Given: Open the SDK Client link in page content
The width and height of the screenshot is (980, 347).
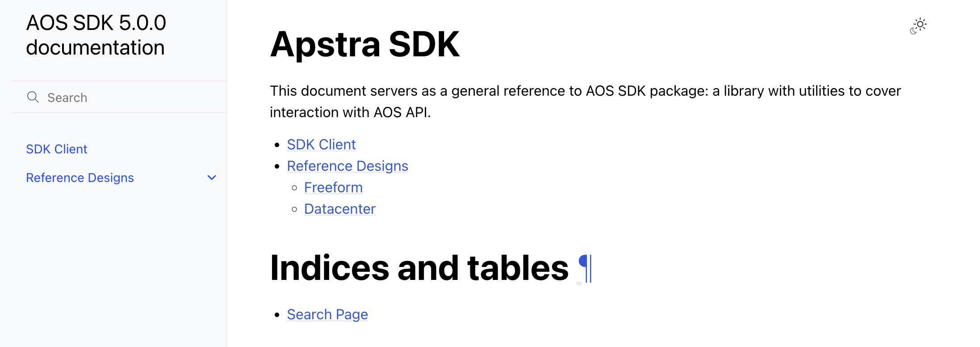Looking at the screenshot, I should 321,144.
